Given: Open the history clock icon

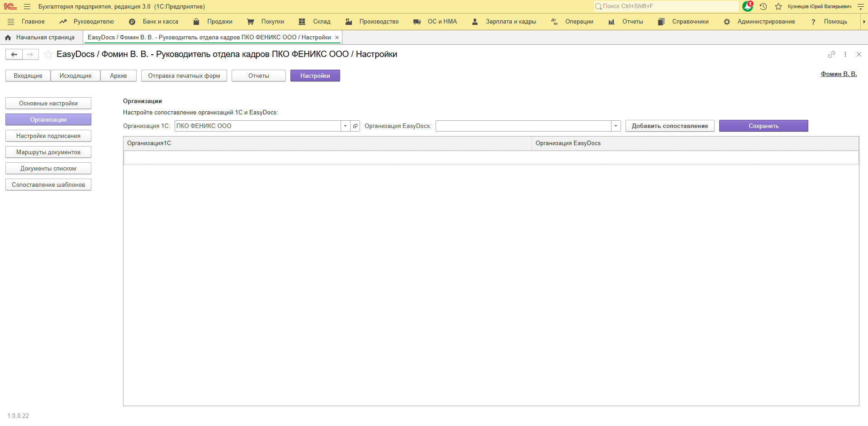Looking at the screenshot, I should (763, 6).
